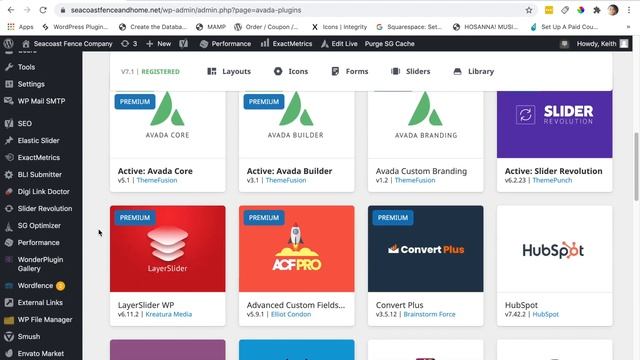Open WonderPlugin Gallery in sidebar
This screenshot has width=640, height=360.
point(40,264)
